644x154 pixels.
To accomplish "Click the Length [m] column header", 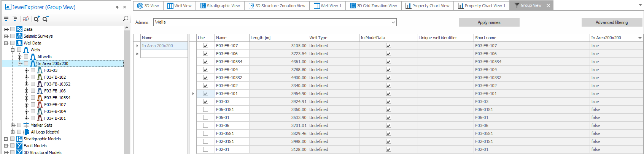I will 278,38.
